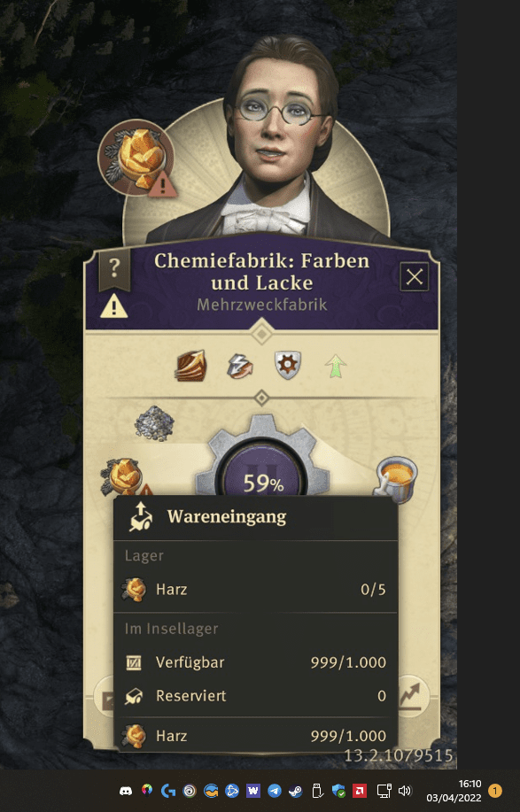Image resolution: width=520 pixels, height=812 pixels.
Task: Click the resin input icon beside gear
Action: click(124, 476)
